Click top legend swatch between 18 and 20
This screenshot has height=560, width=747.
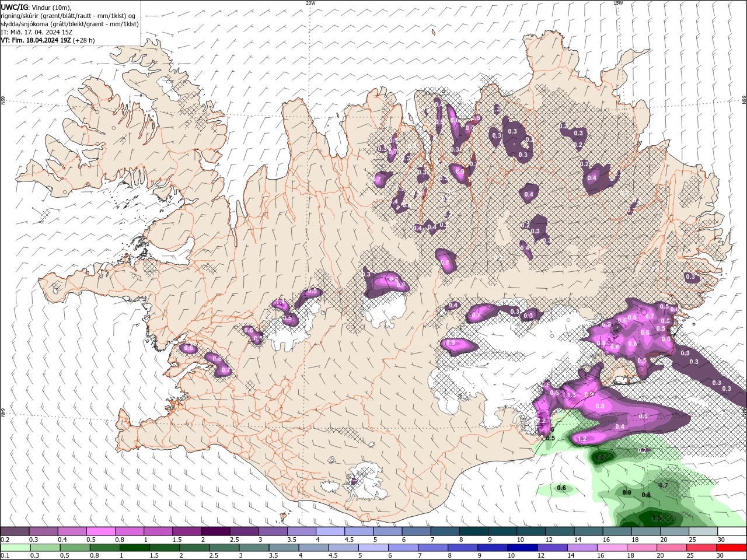[645, 531]
